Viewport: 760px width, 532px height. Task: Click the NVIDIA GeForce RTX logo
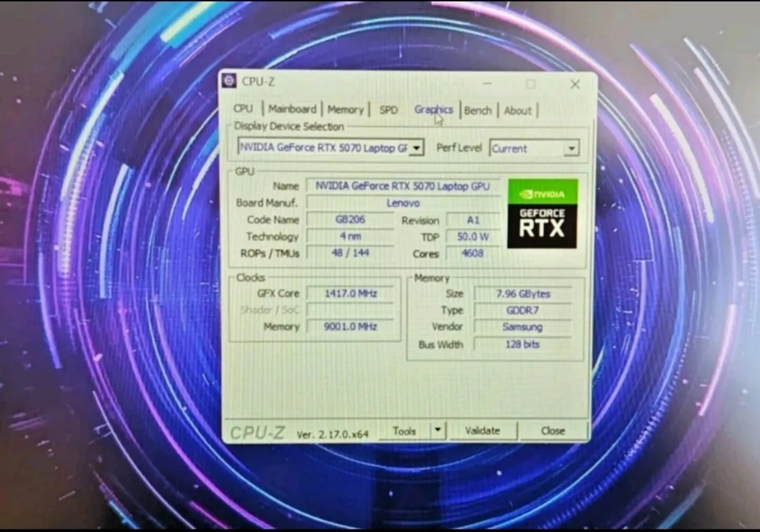543,213
